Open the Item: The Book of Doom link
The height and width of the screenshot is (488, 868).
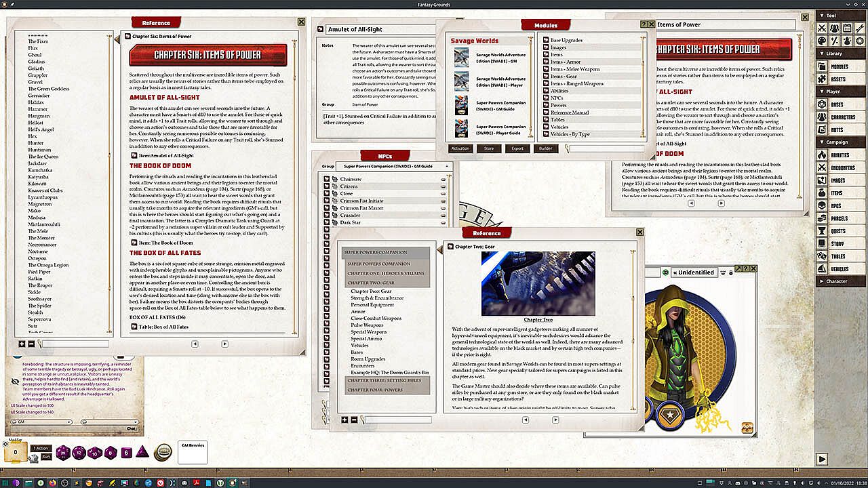pos(165,243)
